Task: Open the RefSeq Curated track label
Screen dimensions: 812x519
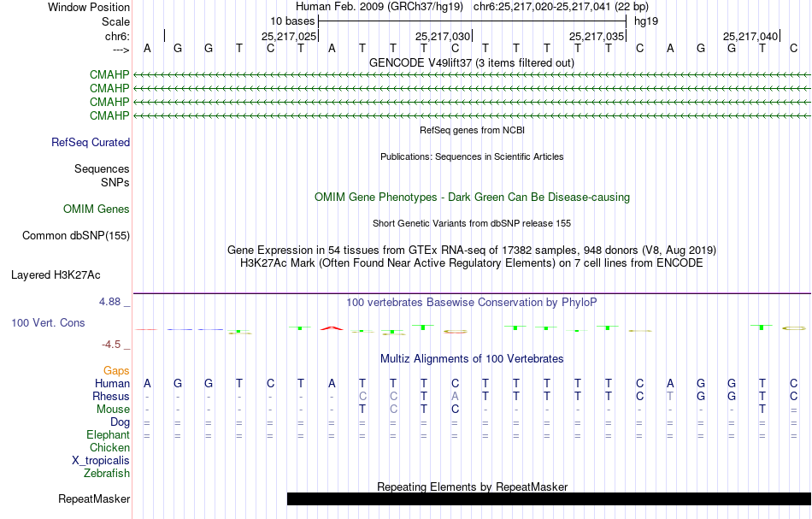Action: point(91,143)
